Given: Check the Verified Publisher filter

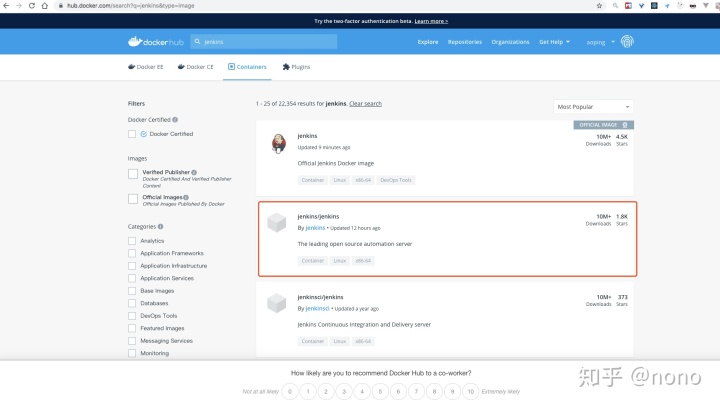Looking at the screenshot, I should click(133, 174).
